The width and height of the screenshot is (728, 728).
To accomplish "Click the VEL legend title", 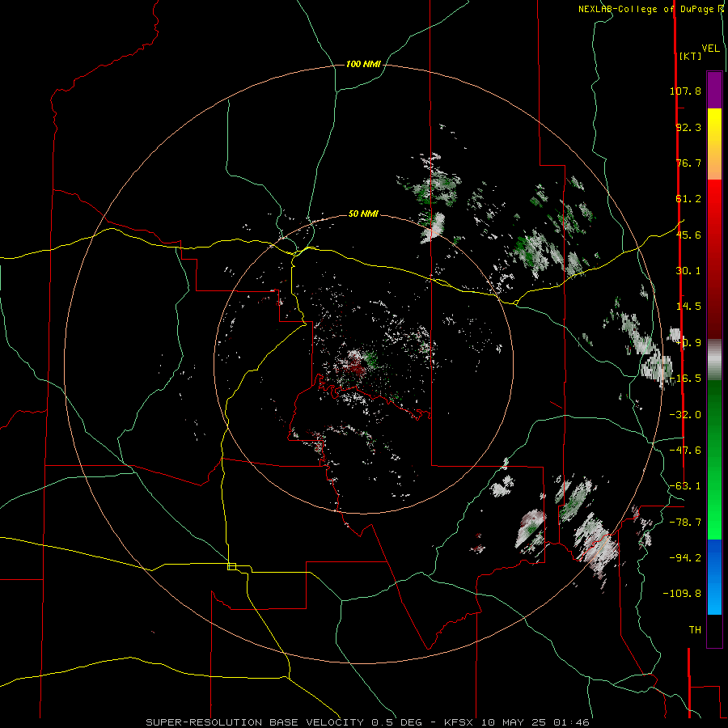I will (x=710, y=48).
